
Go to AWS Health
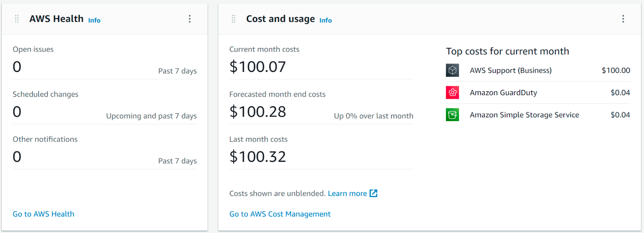pyautogui.click(x=43, y=214)
